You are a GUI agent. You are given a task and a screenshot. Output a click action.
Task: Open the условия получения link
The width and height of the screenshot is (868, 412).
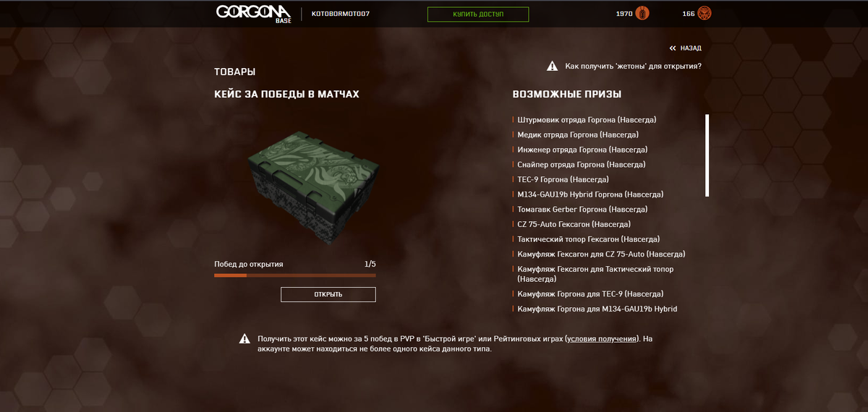(602, 338)
